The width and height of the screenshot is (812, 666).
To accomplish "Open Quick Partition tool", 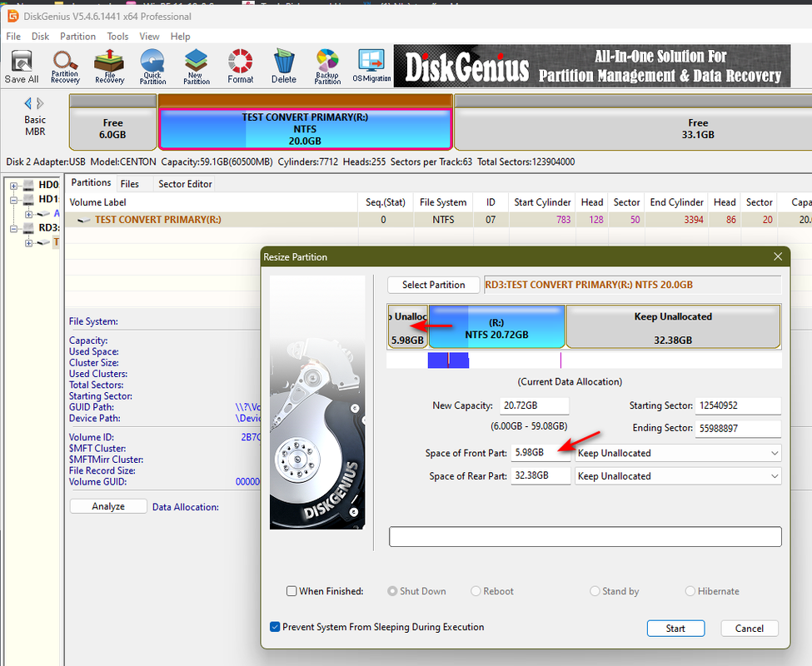I will tap(152, 67).
